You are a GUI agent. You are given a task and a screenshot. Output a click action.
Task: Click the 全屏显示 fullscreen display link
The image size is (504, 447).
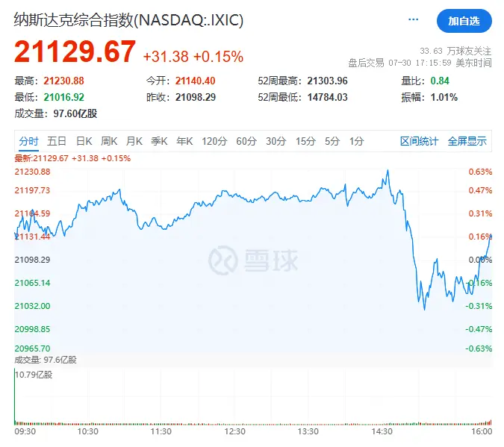click(467, 141)
